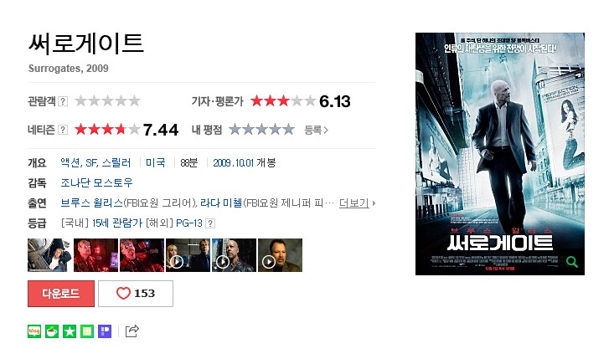Set my rating with 내 평점 stars
Screen dimensions: 614x364
click(x=261, y=130)
